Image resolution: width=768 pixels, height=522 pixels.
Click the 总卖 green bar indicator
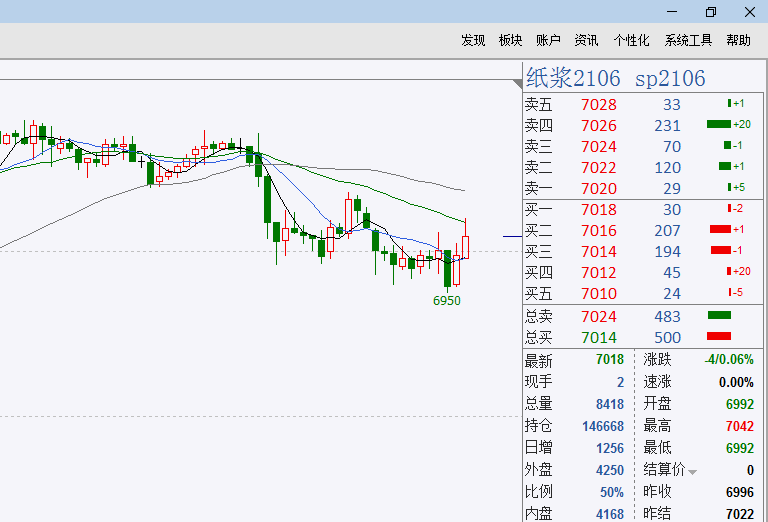tap(718, 316)
